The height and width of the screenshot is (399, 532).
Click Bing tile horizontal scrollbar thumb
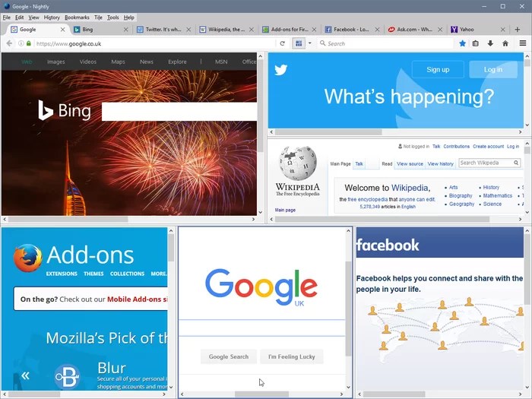tap(68, 220)
